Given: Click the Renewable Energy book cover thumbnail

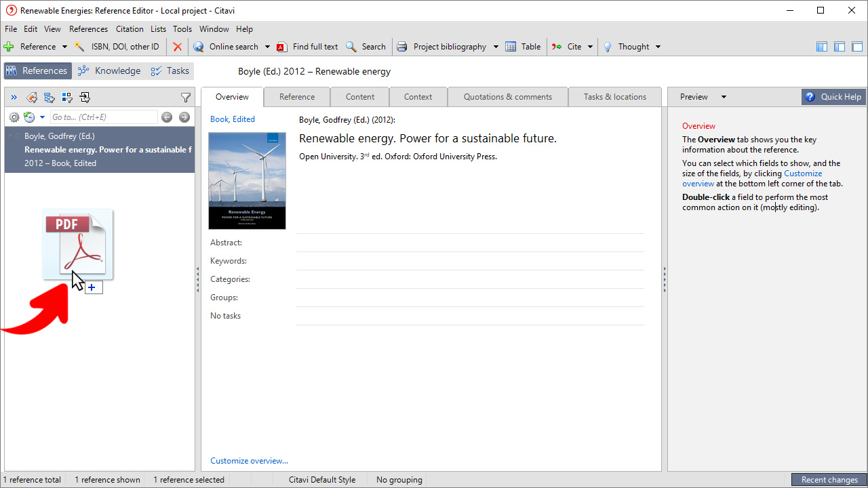Looking at the screenshot, I should tap(248, 180).
